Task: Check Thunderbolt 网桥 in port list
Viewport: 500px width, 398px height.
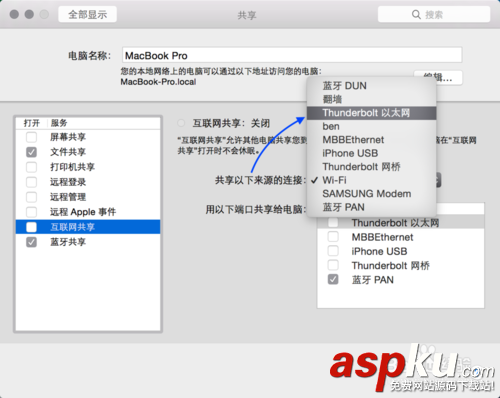Action: (333, 265)
